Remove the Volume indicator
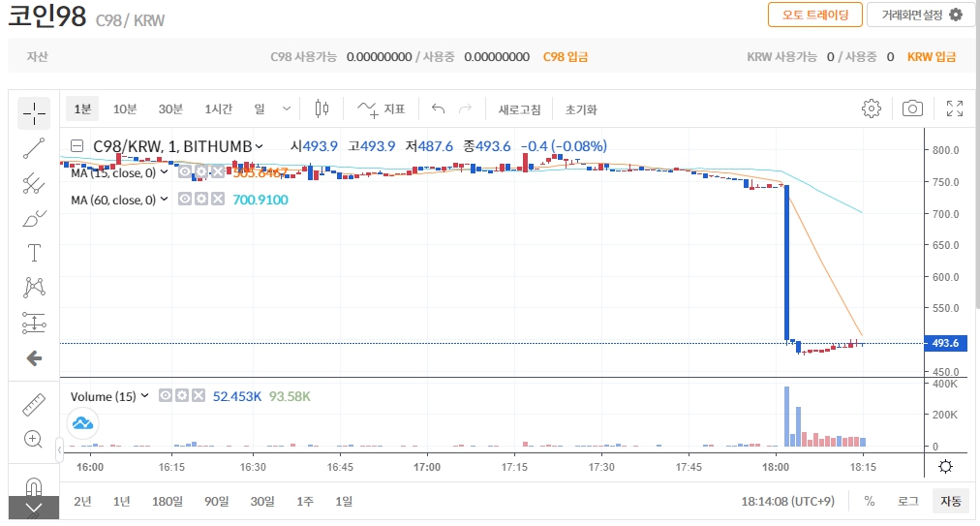980x526 pixels. point(199,395)
